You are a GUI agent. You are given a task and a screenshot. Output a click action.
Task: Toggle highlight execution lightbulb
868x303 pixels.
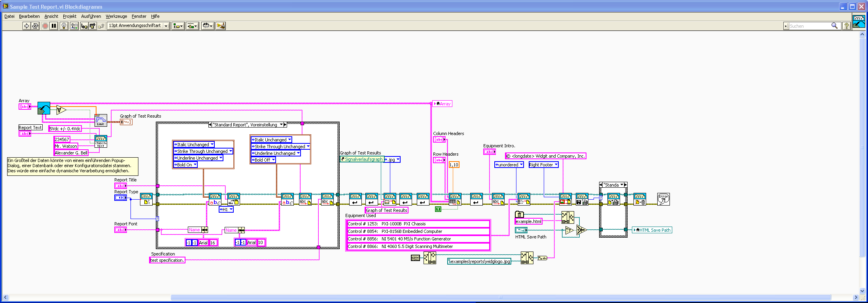64,26
